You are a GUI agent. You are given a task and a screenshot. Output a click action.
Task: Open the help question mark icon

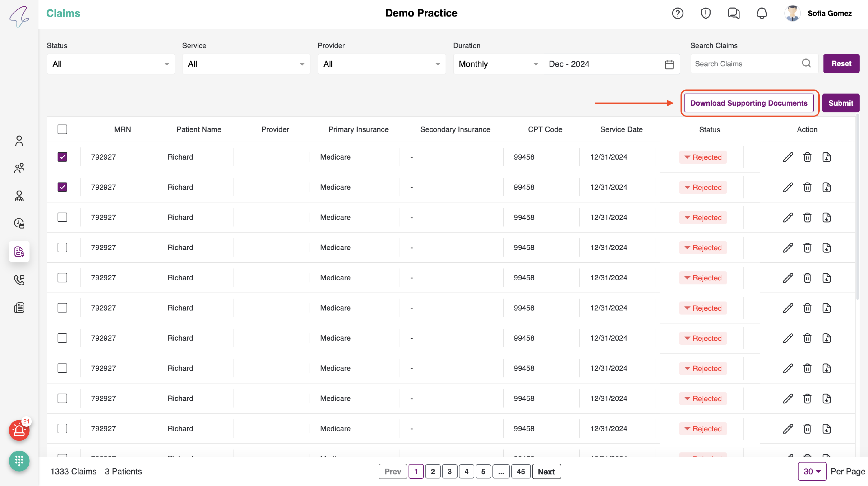pyautogui.click(x=677, y=13)
